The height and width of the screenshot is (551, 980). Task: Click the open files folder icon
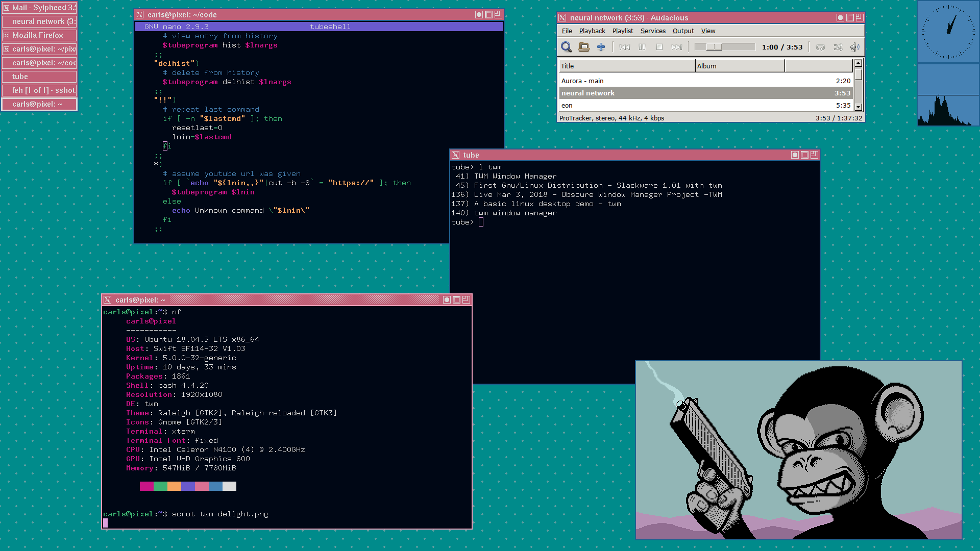pos(584,47)
